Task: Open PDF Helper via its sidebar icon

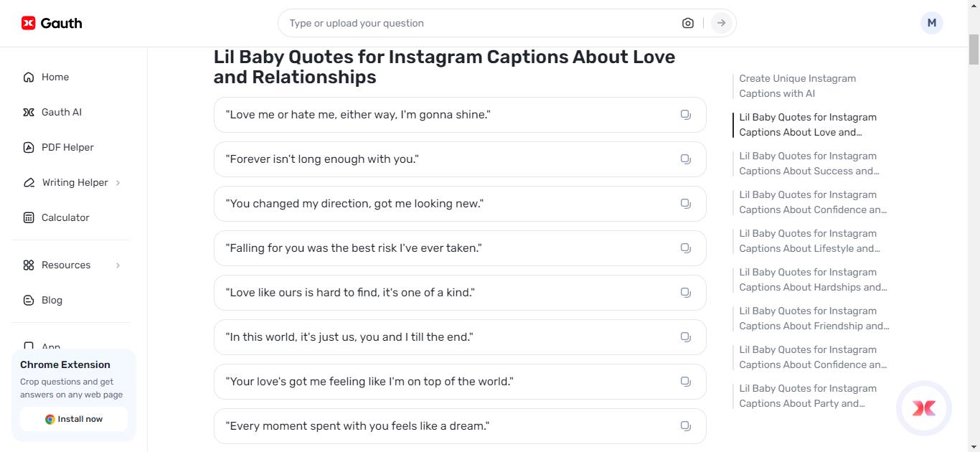Action: click(67, 147)
